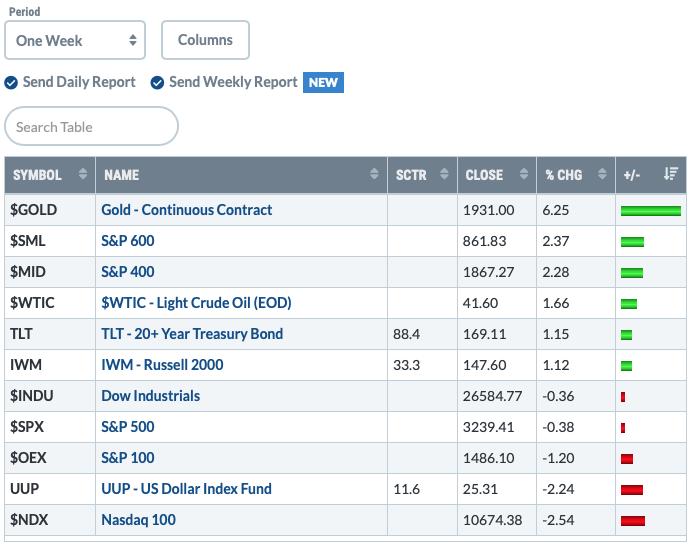Image resolution: width=693 pixels, height=547 pixels.
Task: Click the 1486.10 close value
Action: coord(488,458)
